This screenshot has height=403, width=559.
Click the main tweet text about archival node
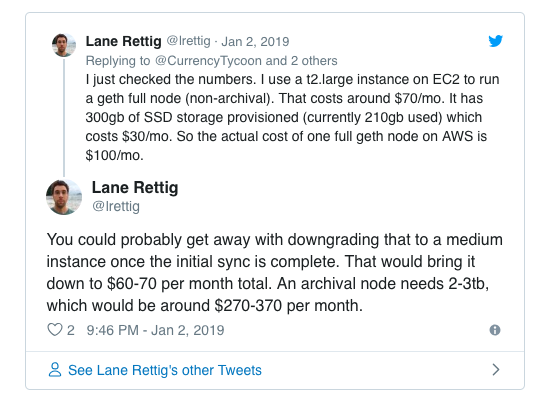275,272
